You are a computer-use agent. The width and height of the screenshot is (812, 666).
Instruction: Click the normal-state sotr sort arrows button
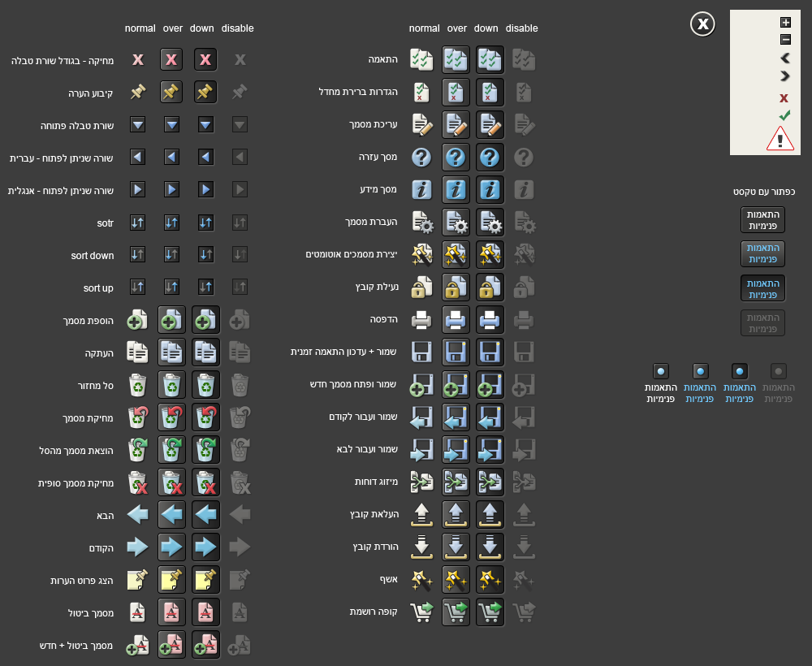[x=138, y=223]
